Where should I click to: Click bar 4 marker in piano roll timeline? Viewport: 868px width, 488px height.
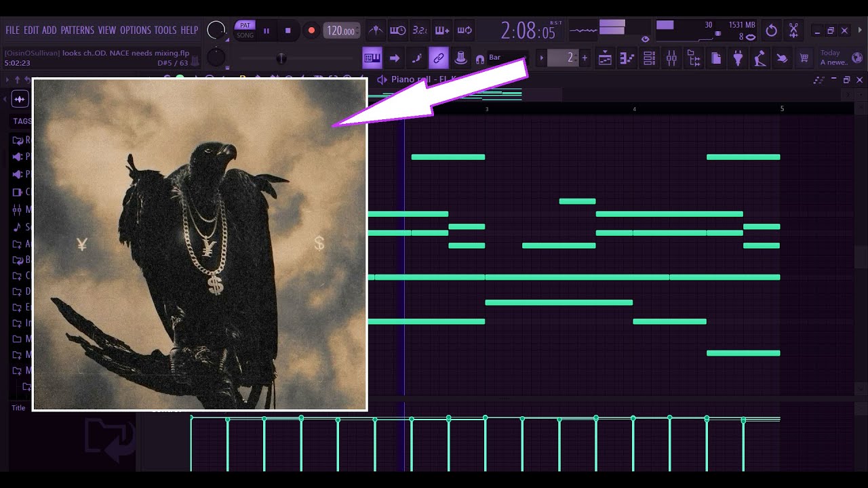click(634, 108)
